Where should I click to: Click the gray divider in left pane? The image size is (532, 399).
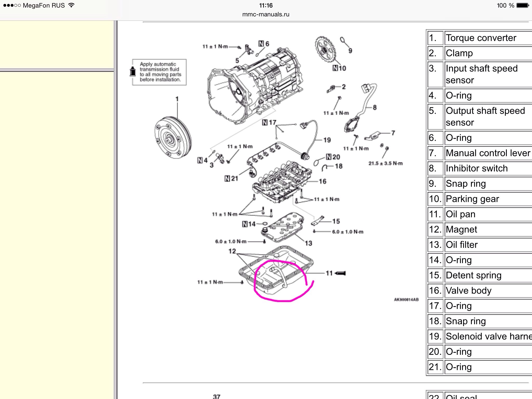click(x=57, y=70)
